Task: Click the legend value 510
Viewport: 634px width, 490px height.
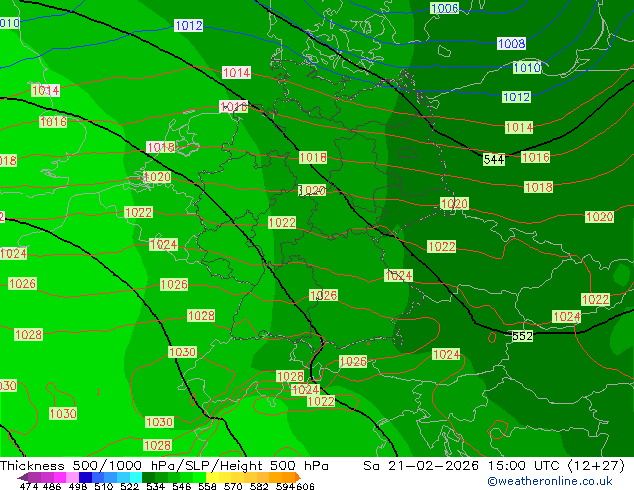Action: tap(104, 486)
